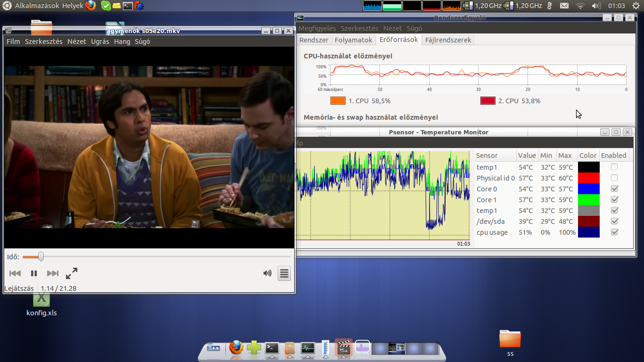This screenshot has height=362, width=644.
Task: Click the Enabled column header
Action: (x=614, y=156)
